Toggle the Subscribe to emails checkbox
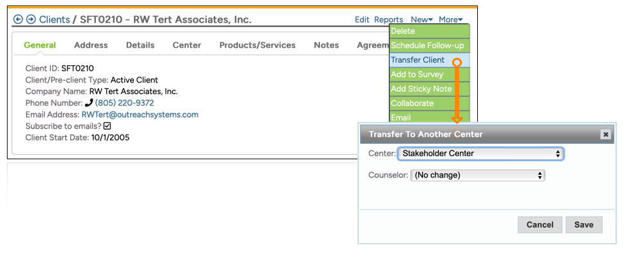Viewport: 644px width, 258px height. (x=108, y=126)
